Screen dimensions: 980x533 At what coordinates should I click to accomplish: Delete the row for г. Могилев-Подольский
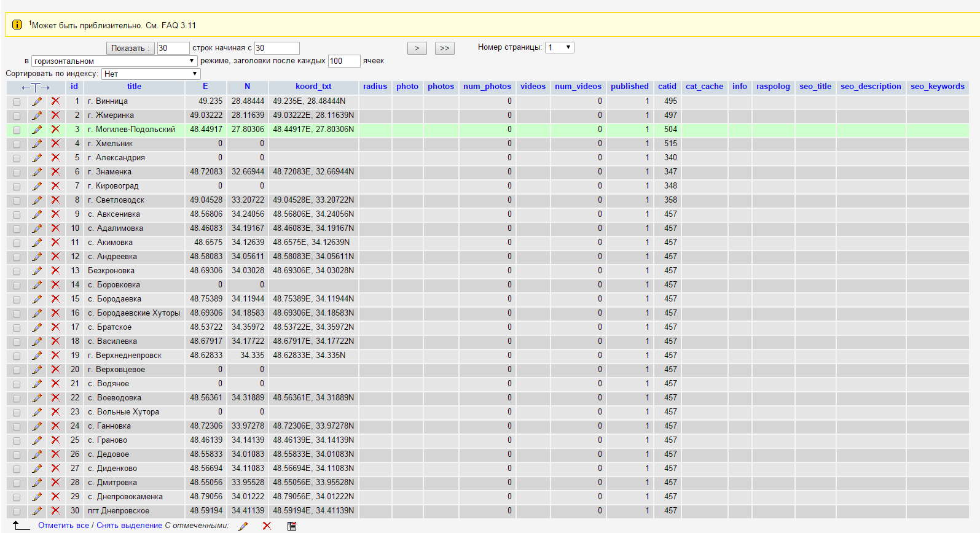coord(55,130)
